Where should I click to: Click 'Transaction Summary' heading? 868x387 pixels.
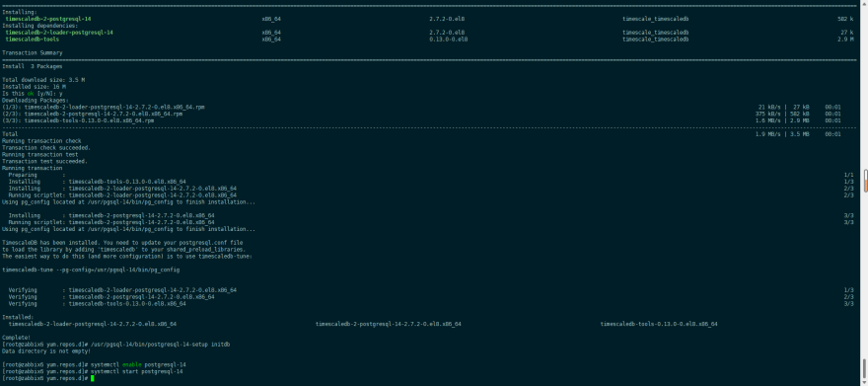click(33, 53)
